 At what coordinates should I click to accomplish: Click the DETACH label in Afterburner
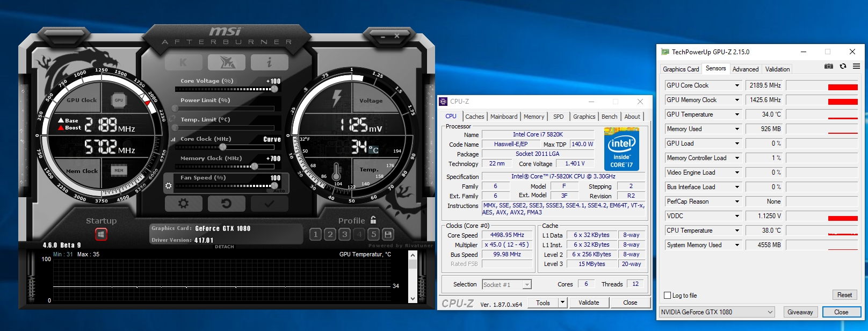point(225,247)
